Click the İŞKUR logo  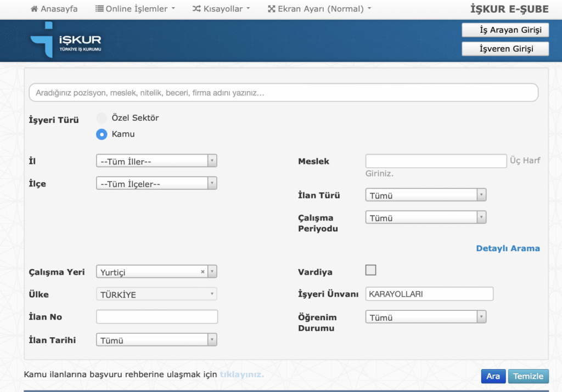(x=66, y=40)
